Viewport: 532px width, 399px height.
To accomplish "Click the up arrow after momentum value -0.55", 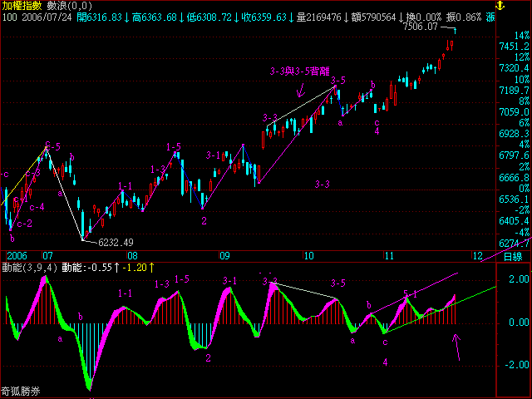I will 115,268.
